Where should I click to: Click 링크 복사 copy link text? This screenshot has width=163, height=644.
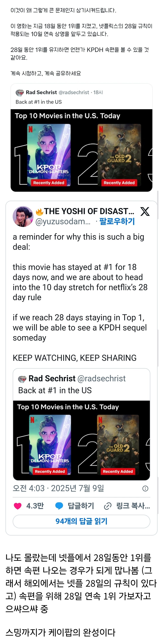click(133, 506)
